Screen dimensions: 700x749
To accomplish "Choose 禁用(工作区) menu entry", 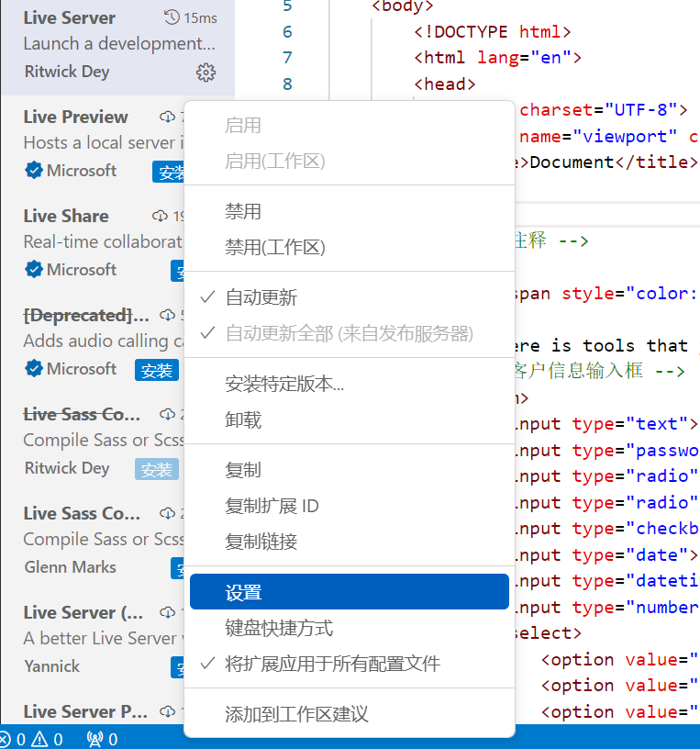I will (349, 248).
